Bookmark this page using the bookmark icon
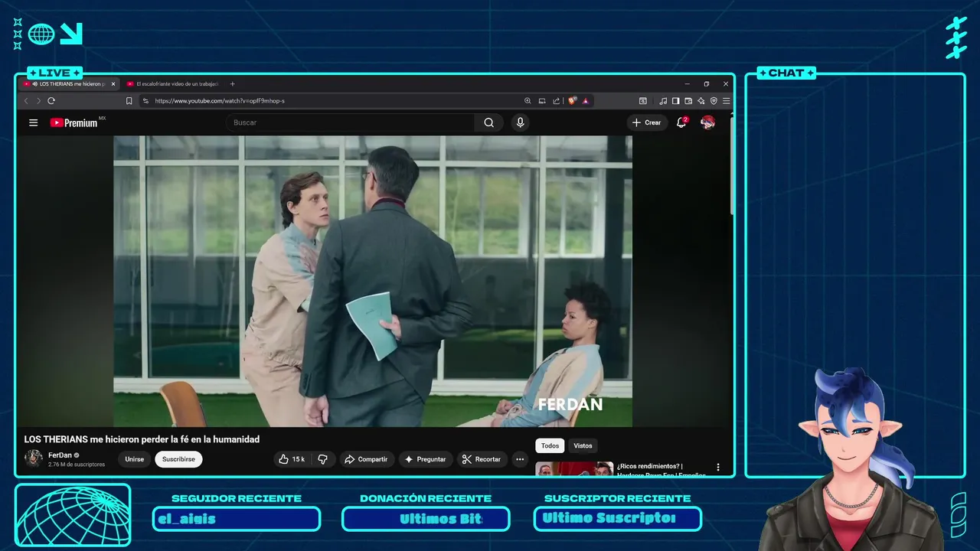Viewport: 980px width, 551px height. (129, 100)
